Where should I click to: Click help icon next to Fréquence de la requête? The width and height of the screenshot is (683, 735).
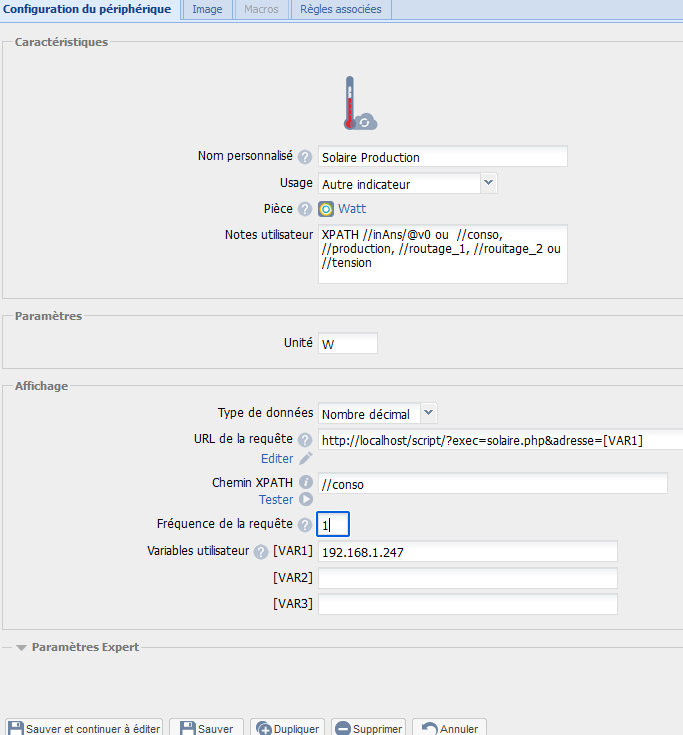pyautogui.click(x=305, y=524)
